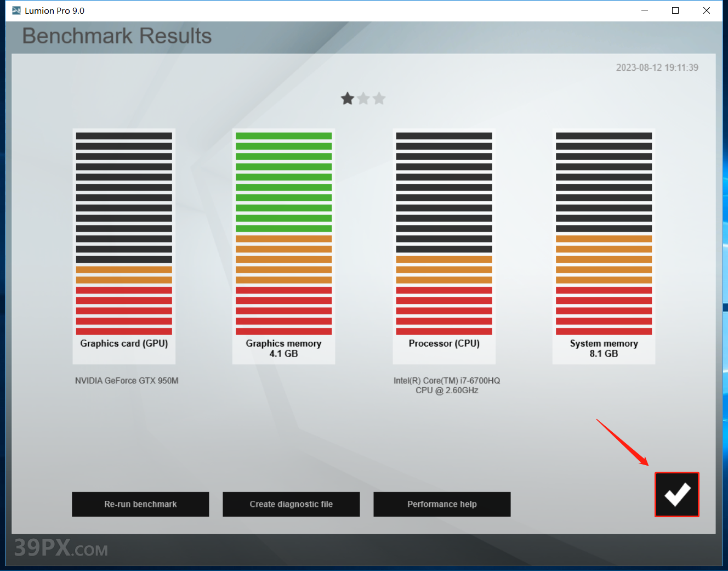Click the NVIDIA GeForce GTX 950M text

pyautogui.click(x=127, y=381)
